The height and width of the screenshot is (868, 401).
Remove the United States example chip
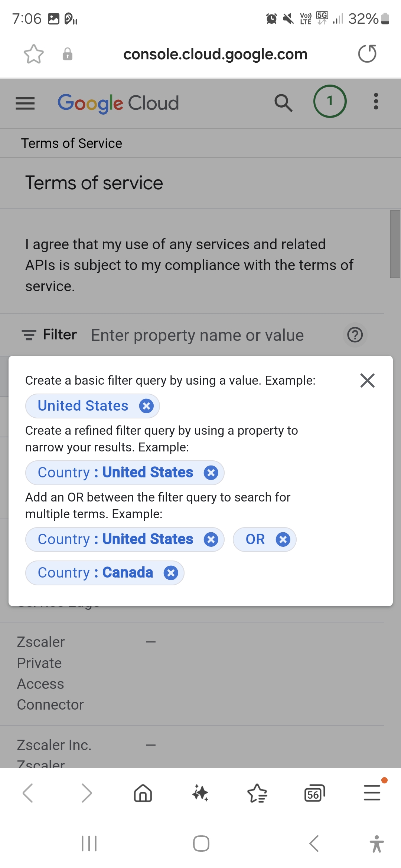click(146, 406)
